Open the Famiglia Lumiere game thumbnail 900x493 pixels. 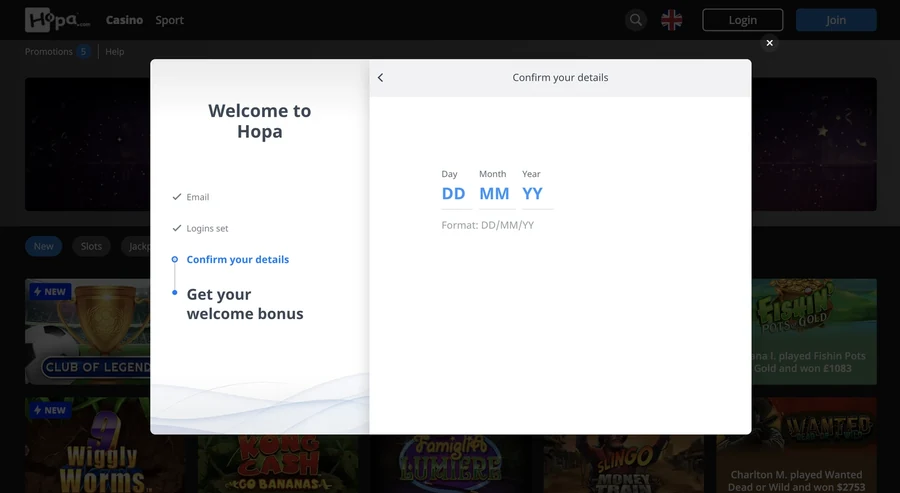[451, 464]
